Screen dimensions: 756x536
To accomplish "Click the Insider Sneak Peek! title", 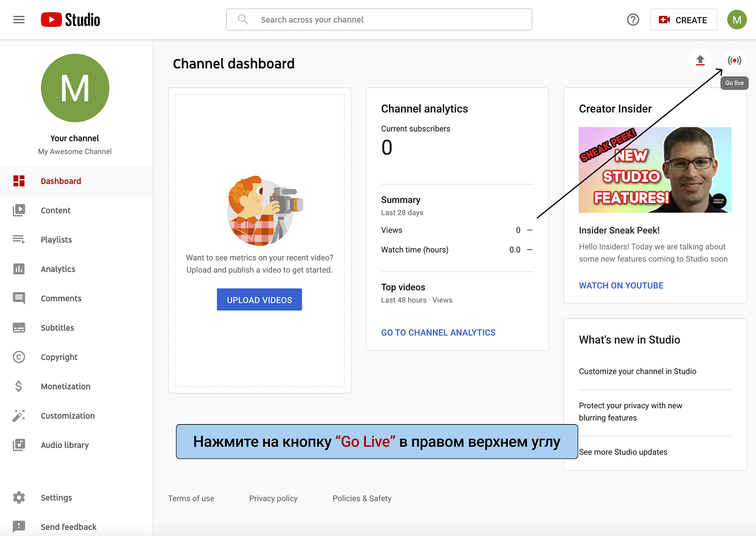I will (619, 231).
